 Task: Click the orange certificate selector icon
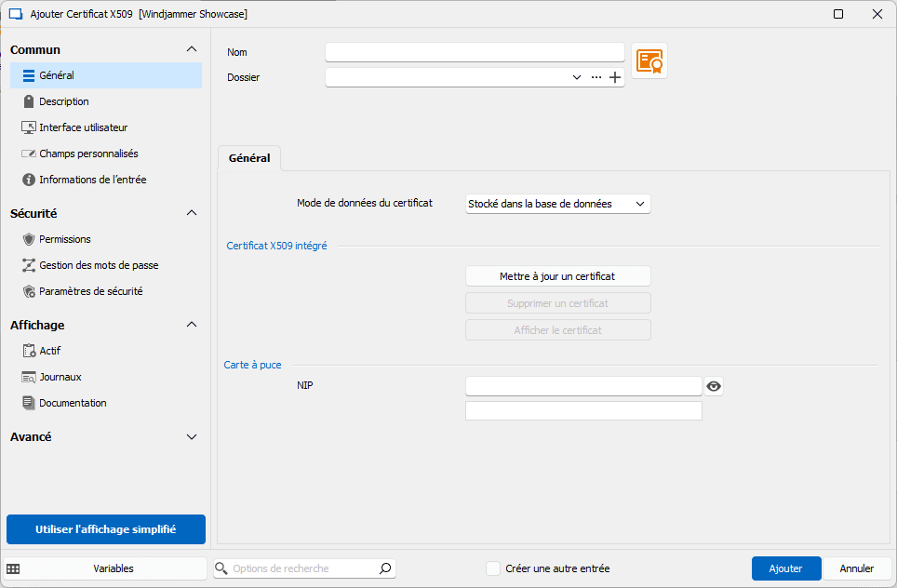click(x=649, y=60)
